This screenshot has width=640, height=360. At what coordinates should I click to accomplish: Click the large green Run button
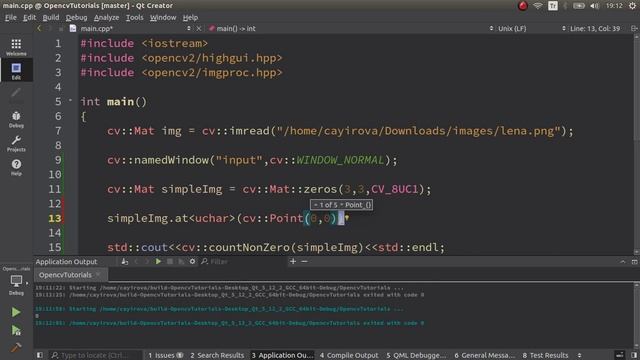16,312
